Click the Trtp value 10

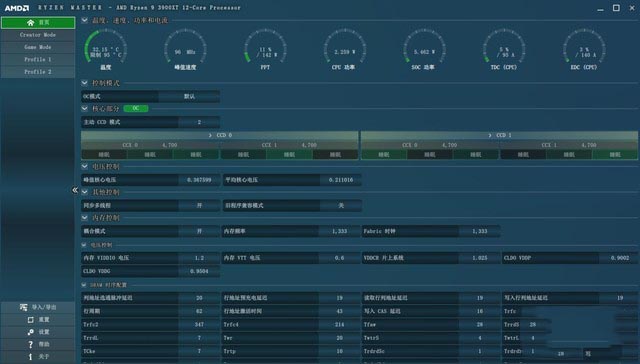339,351
